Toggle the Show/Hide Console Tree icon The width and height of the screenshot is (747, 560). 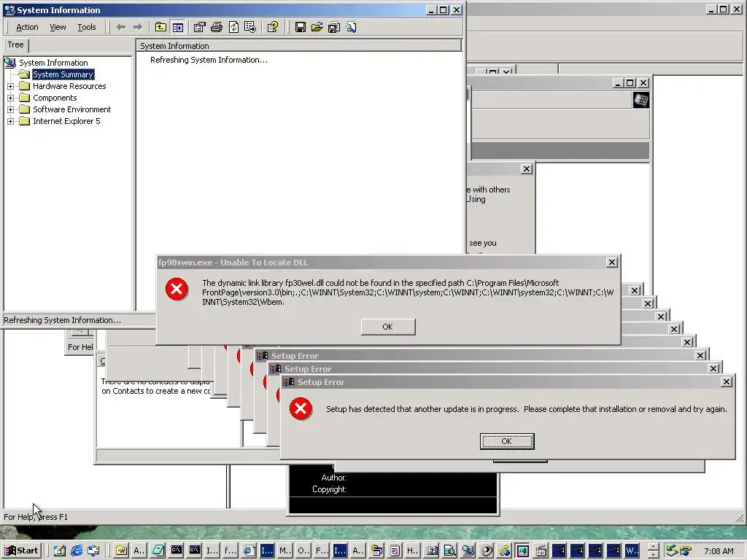pyautogui.click(x=178, y=27)
